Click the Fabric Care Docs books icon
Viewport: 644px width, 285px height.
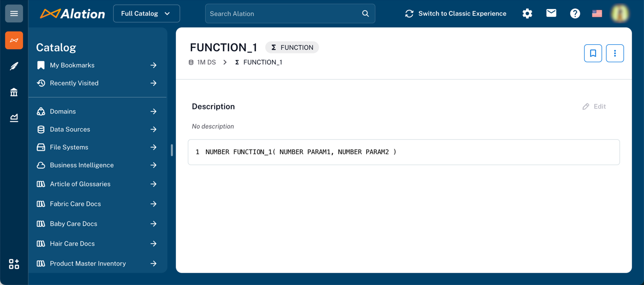tap(41, 204)
